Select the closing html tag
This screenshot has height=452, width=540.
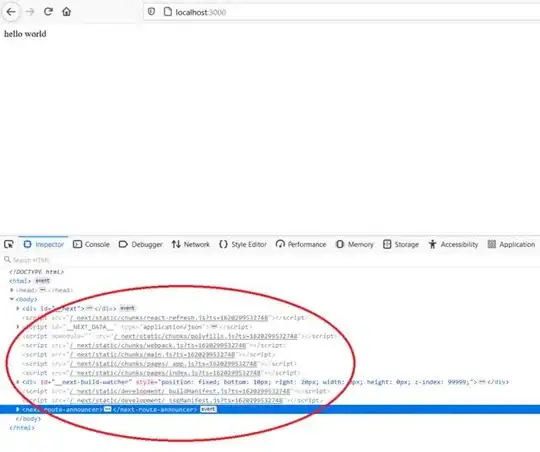pos(22,428)
